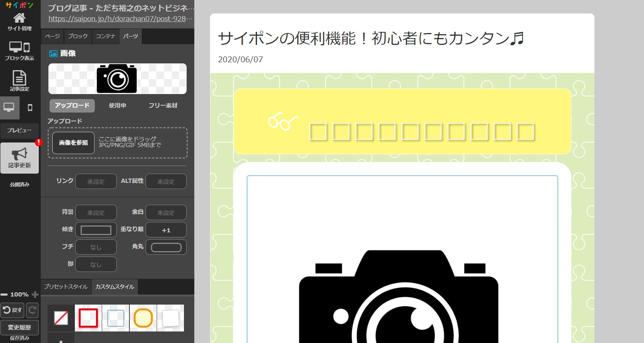Click the camera image preview thumbnail
The width and height of the screenshot is (644, 343).
117,79
